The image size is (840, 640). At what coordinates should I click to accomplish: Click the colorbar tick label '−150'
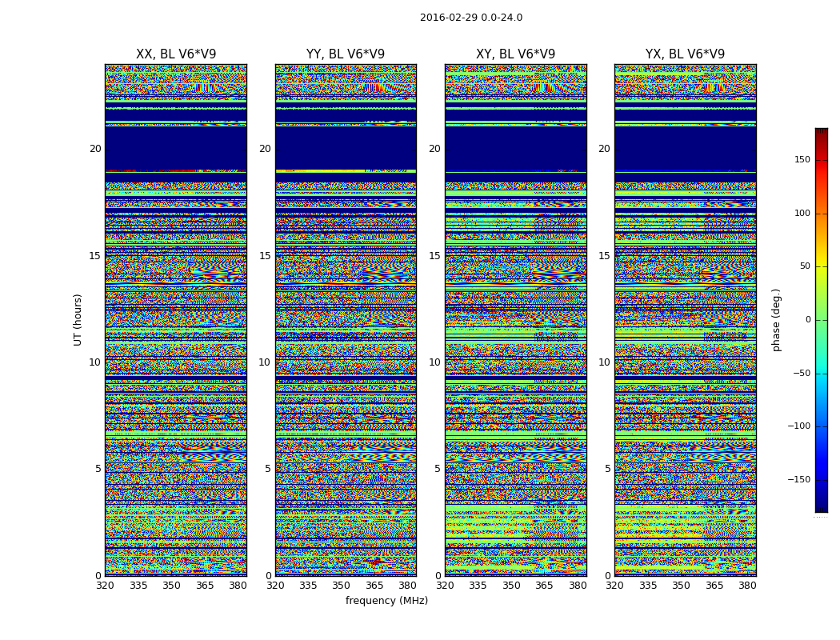(799, 479)
